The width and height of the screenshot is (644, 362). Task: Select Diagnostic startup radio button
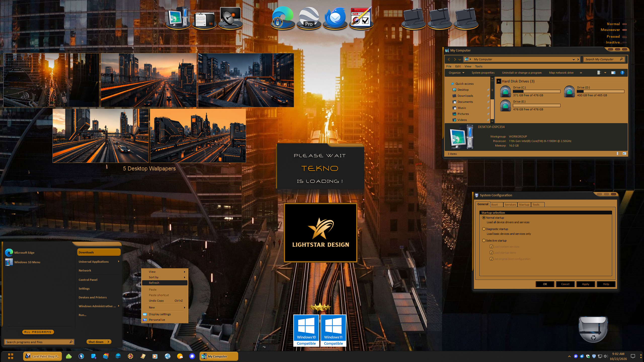tap(484, 229)
